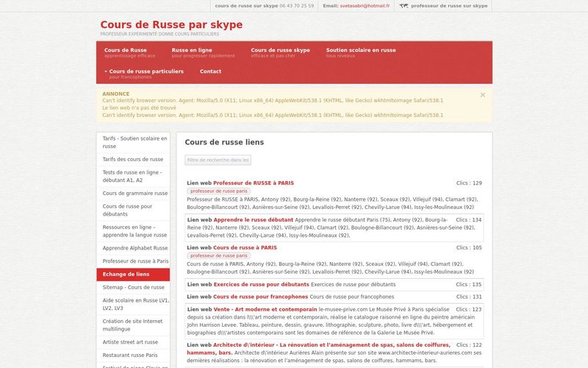Click the ANNONCE label in notice
The height and width of the screenshot is (368, 588).
tap(116, 94)
